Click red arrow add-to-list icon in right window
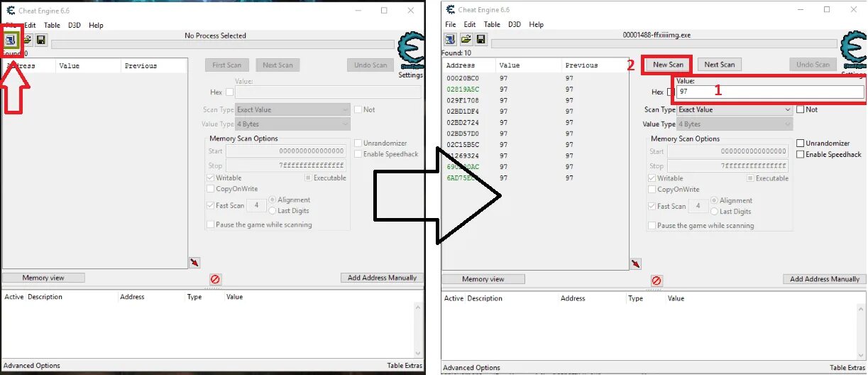Screen dimensions: 868x375 635,263
